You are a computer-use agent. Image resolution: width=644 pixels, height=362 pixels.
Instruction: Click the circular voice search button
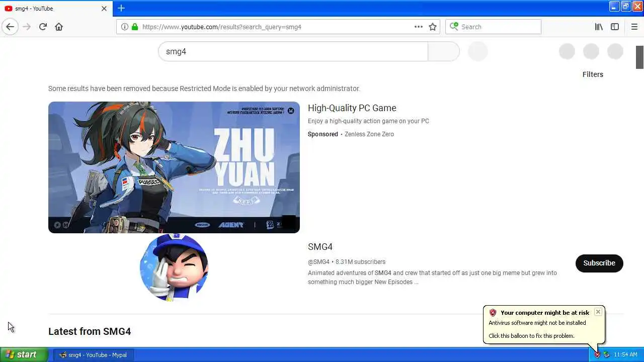click(478, 51)
